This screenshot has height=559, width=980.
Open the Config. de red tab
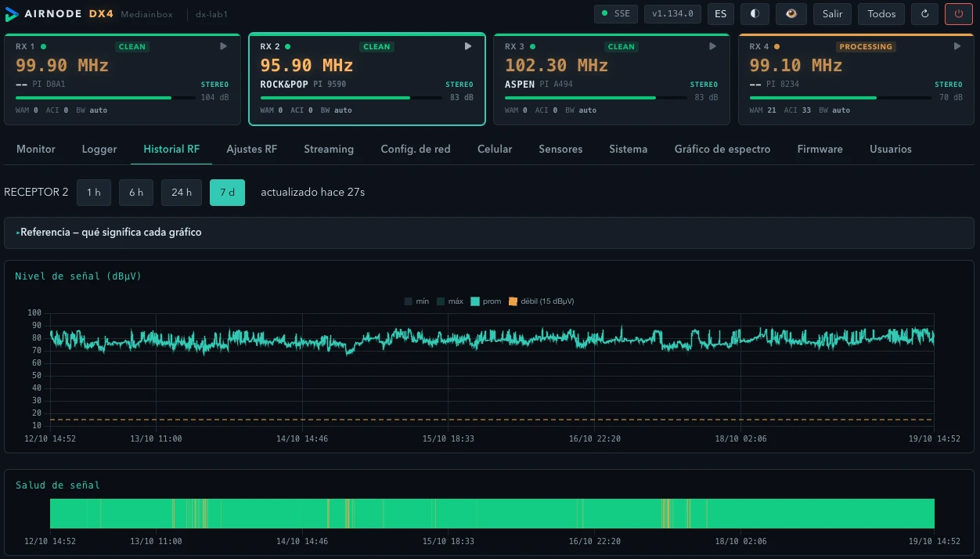(416, 149)
